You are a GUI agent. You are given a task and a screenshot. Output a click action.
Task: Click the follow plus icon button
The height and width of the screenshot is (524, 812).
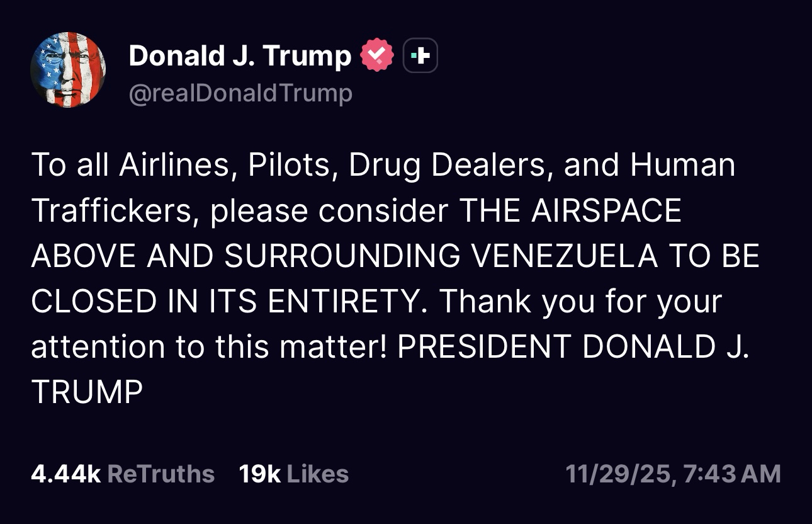420,56
